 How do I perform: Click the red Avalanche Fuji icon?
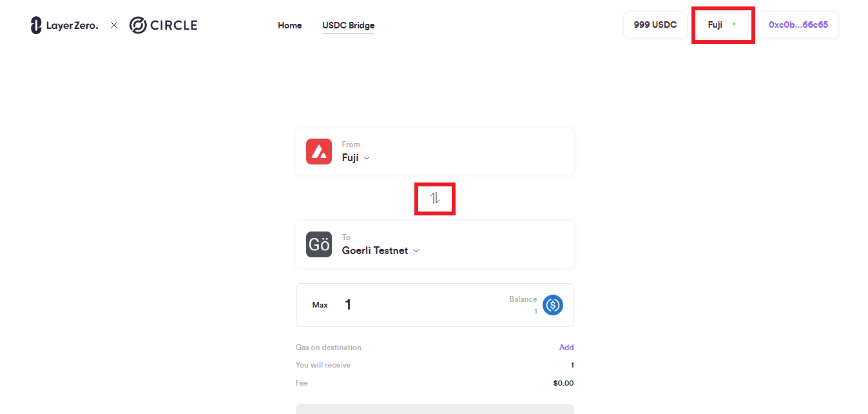click(x=319, y=152)
